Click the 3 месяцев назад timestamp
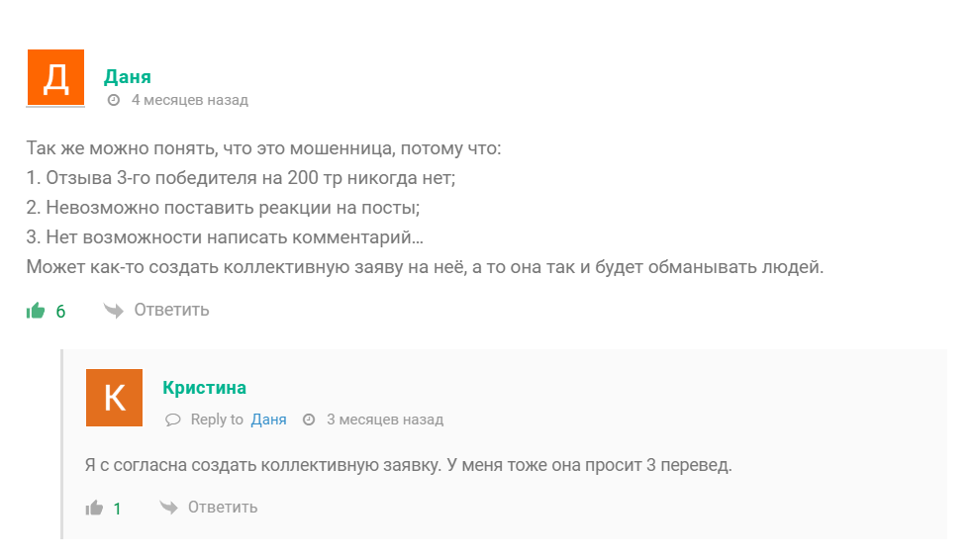Image resolution: width=974 pixels, height=560 pixels. tap(384, 420)
